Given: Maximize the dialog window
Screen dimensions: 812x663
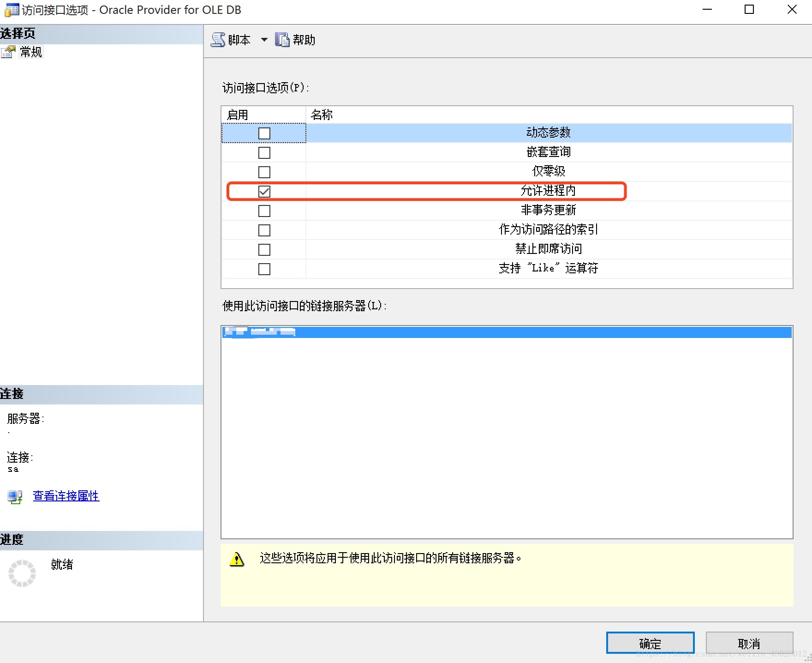Looking at the screenshot, I should coord(749,10).
